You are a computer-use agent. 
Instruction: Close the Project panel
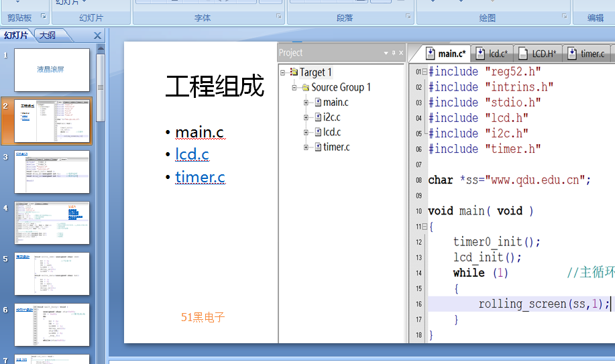pos(401,53)
